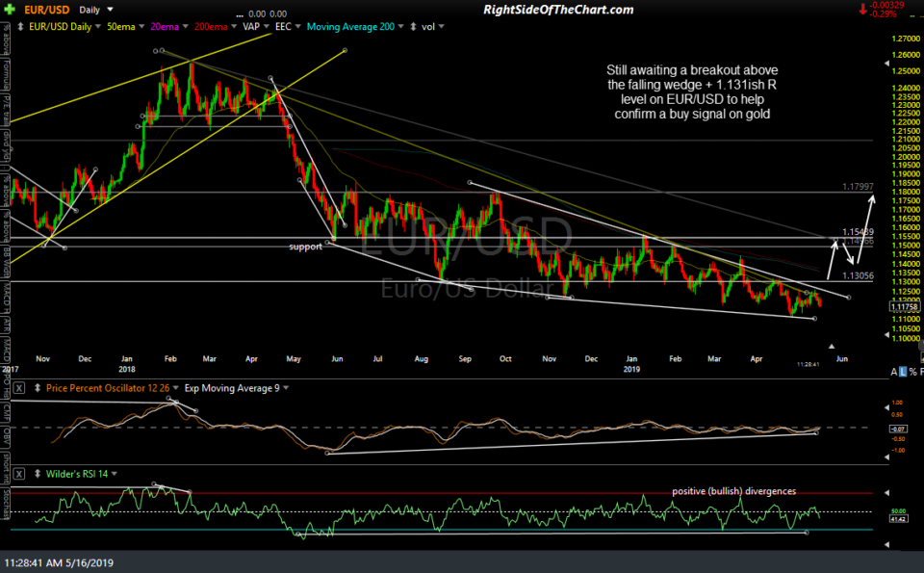The height and width of the screenshot is (573, 924).
Task: Click the EUR/USD symbol label at top left
Action: (x=47, y=9)
